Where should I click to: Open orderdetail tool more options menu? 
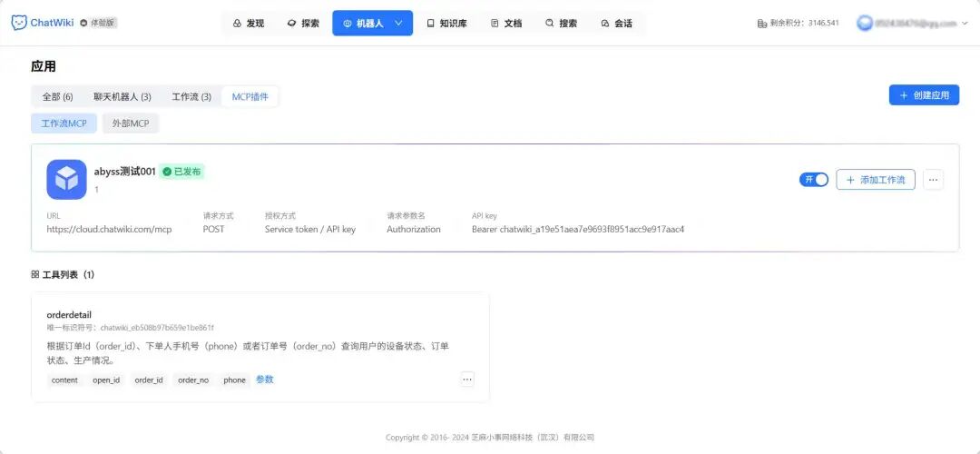(466, 380)
